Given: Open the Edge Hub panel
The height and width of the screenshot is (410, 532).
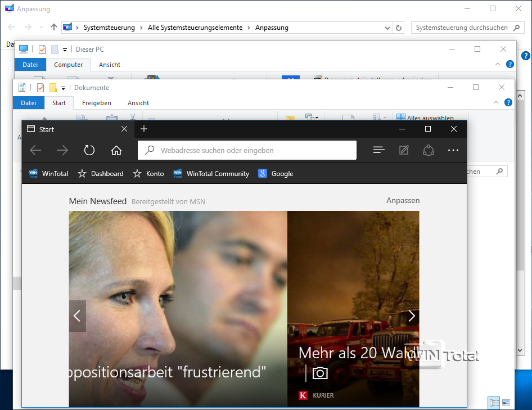Looking at the screenshot, I should 378,150.
